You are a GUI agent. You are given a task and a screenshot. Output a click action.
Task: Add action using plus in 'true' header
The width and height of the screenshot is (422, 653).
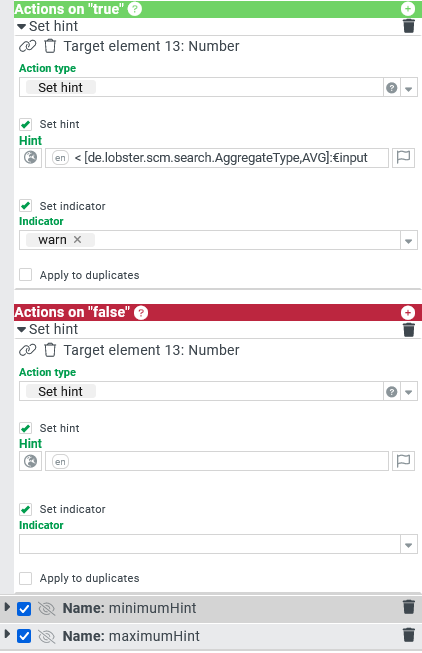pyautogui.click(x=408, y=9)
